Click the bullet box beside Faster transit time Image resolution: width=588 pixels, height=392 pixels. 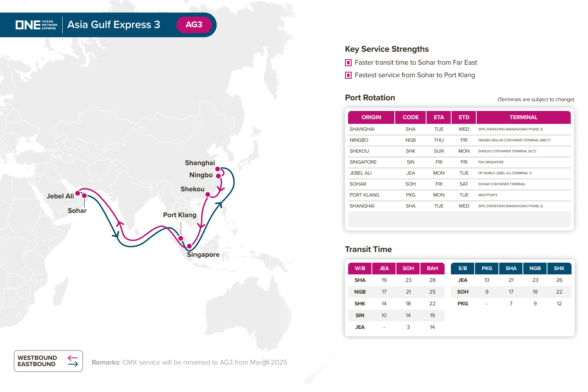(x=348, y=63)
